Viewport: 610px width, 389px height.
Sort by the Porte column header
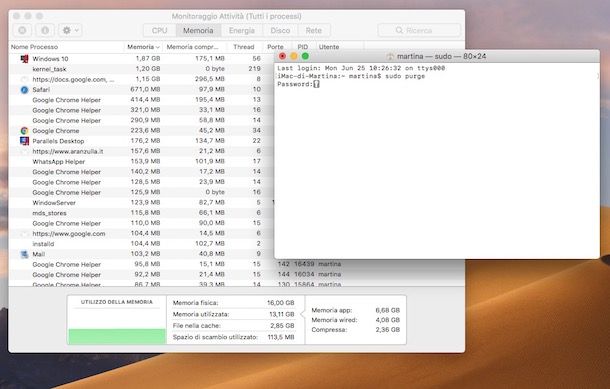[x=275, y=47]
